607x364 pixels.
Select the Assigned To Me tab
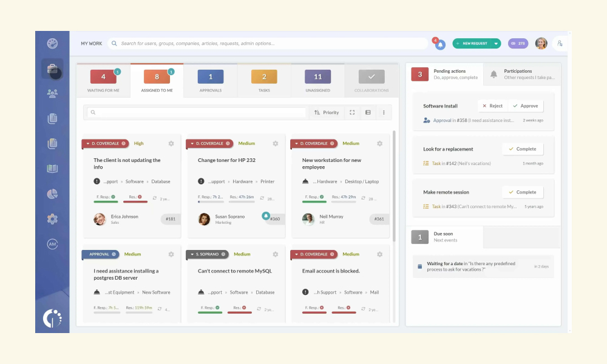point(157,81)
